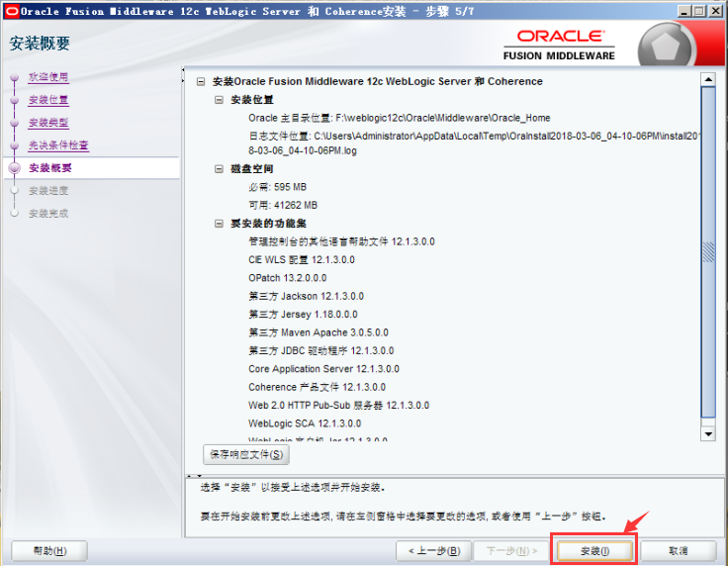
Task: Click the 安装概要 step bullet icon
Action: 14,168
